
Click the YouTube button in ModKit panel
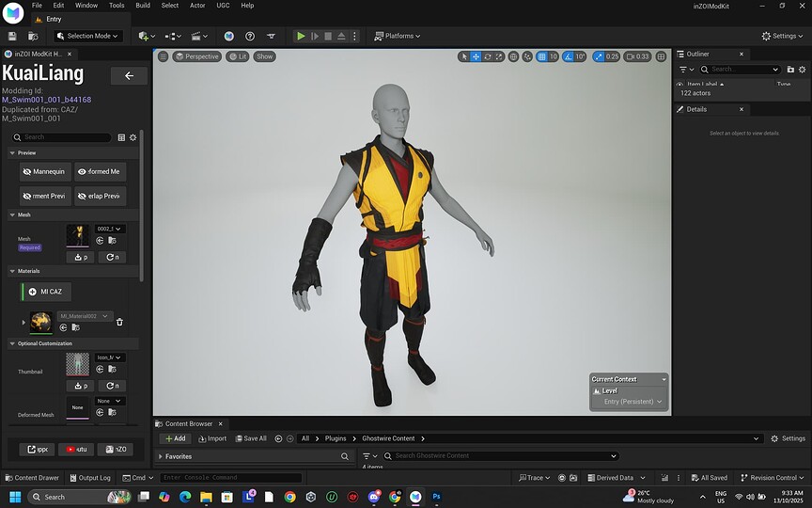pos(76,449)
